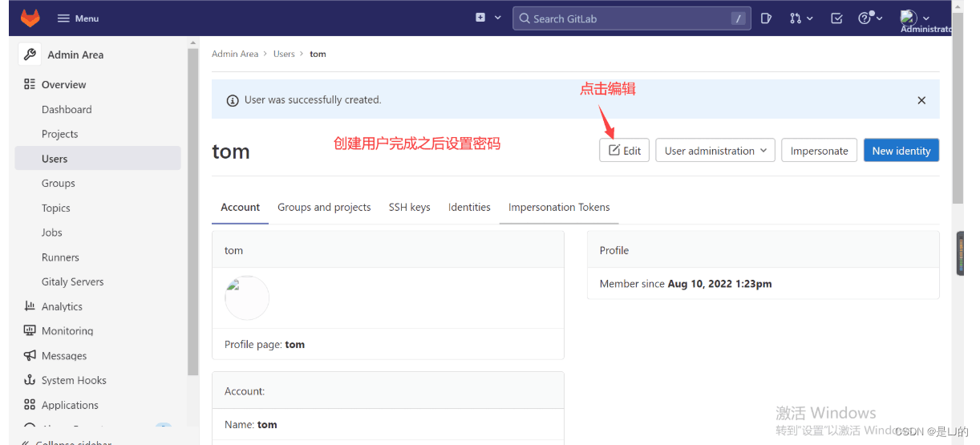Open the hamburger Menu button
Viewport: 980px width, 445px height.
point(78,18)
